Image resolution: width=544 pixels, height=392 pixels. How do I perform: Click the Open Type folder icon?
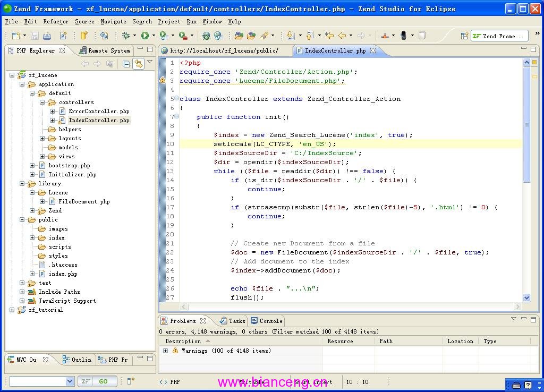click(x=239, y=36)
